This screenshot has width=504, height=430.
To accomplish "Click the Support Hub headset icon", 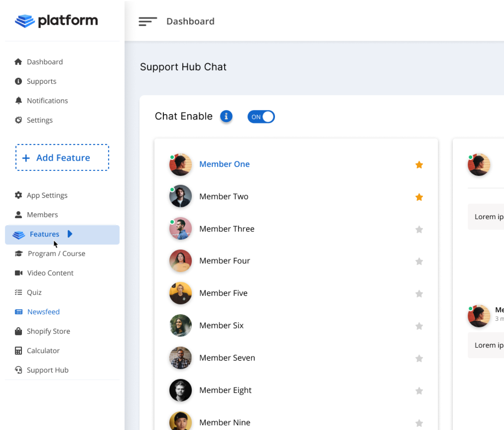I will [x=18, y=370].
